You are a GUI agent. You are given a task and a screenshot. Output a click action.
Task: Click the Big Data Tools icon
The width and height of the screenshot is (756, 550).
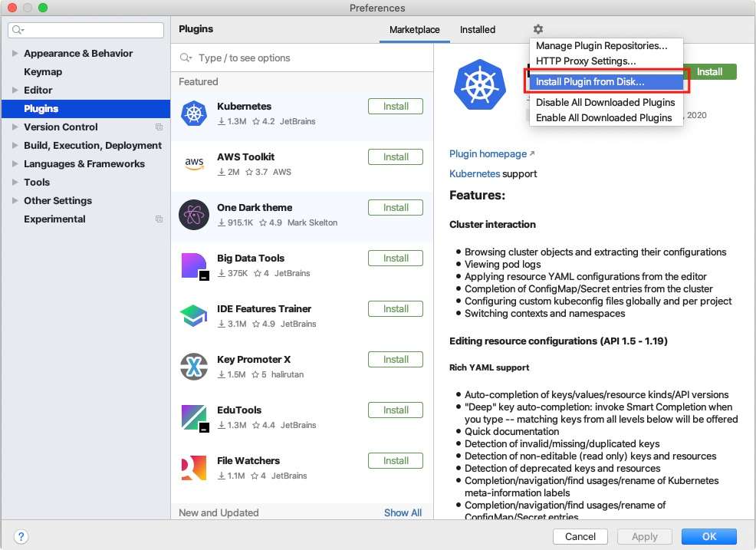[x=195, y=266]
